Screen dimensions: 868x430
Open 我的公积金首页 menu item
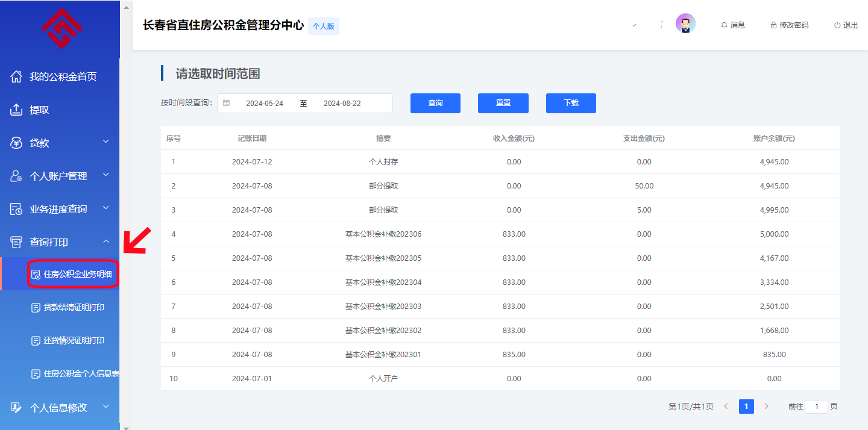tap(60, 76)
